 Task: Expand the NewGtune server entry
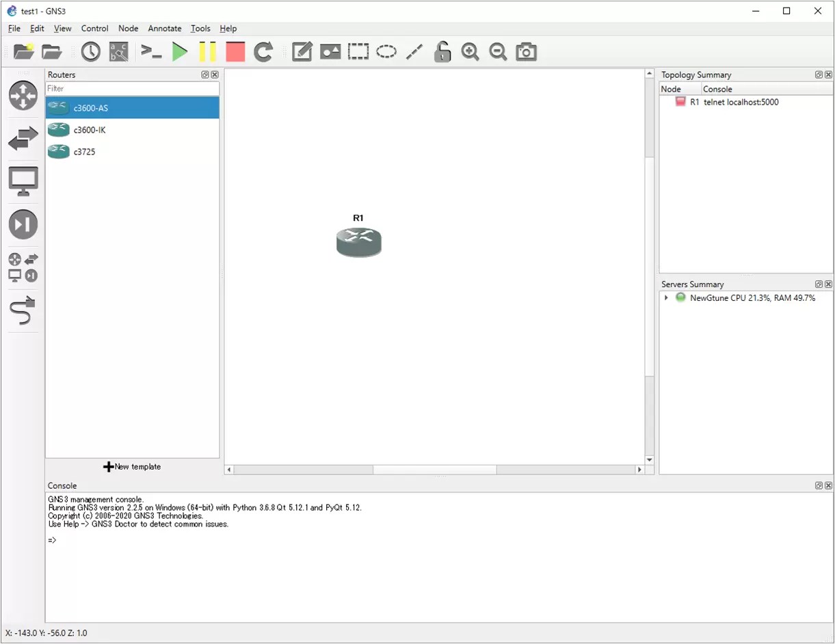667,298
